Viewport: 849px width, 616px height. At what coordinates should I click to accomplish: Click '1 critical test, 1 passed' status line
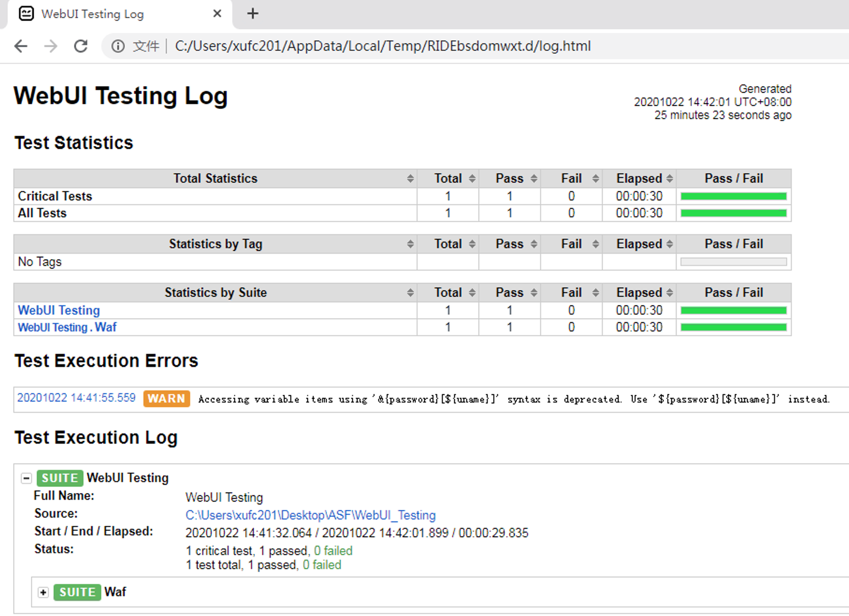(x=269, y=550)
